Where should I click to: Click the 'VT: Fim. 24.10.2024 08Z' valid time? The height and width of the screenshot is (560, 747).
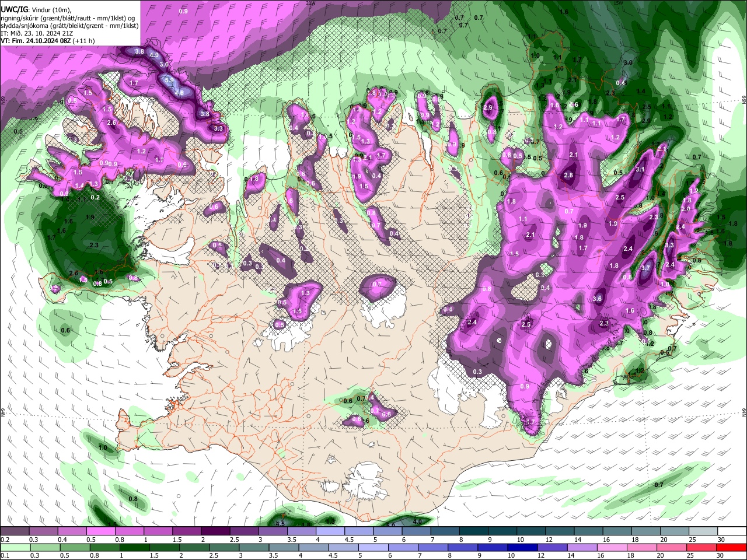[x=37, y=41]
